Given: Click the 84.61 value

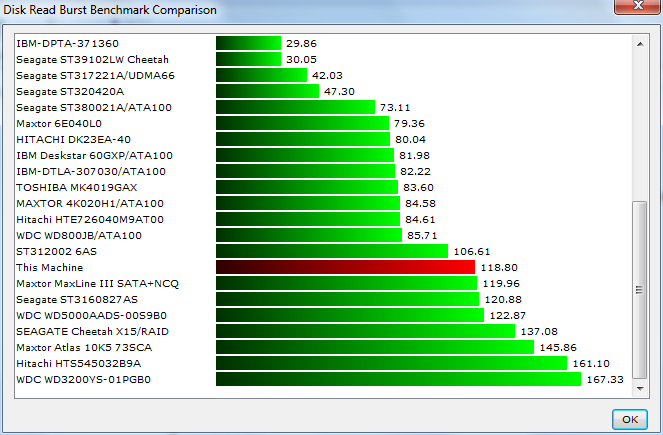Looking at the screenshot, I should (x=420, y=220).
